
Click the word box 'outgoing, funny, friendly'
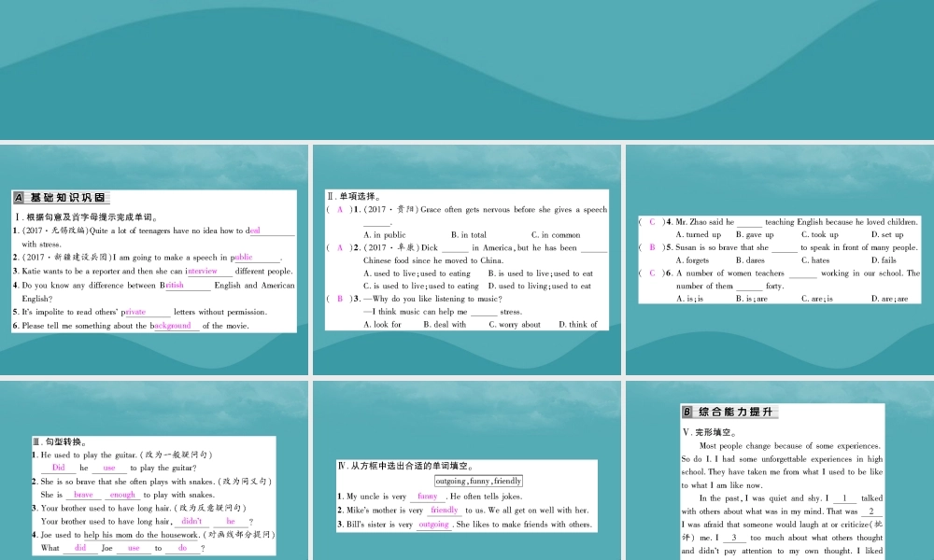479,481
